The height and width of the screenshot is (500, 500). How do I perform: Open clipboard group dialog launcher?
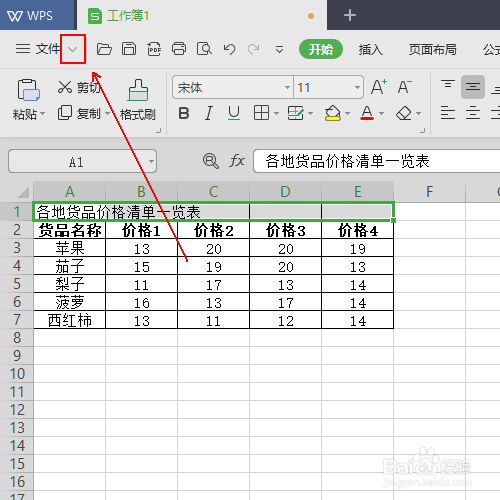click(158, 130)
